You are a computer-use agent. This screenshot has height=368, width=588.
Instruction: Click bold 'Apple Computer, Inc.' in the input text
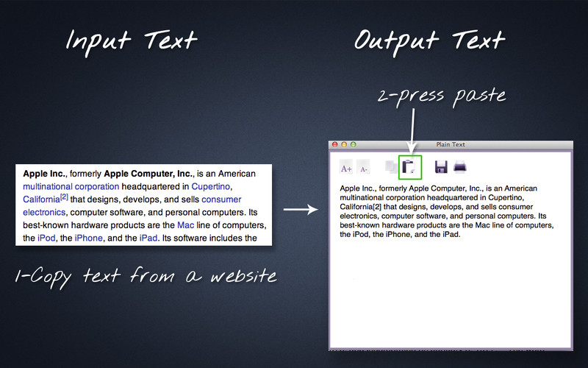(148, 174)
